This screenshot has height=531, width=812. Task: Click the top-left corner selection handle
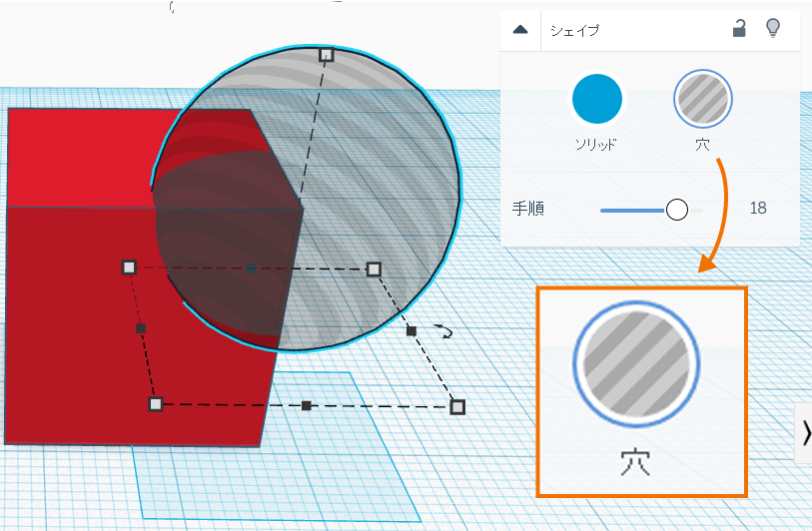pos(129,267)
